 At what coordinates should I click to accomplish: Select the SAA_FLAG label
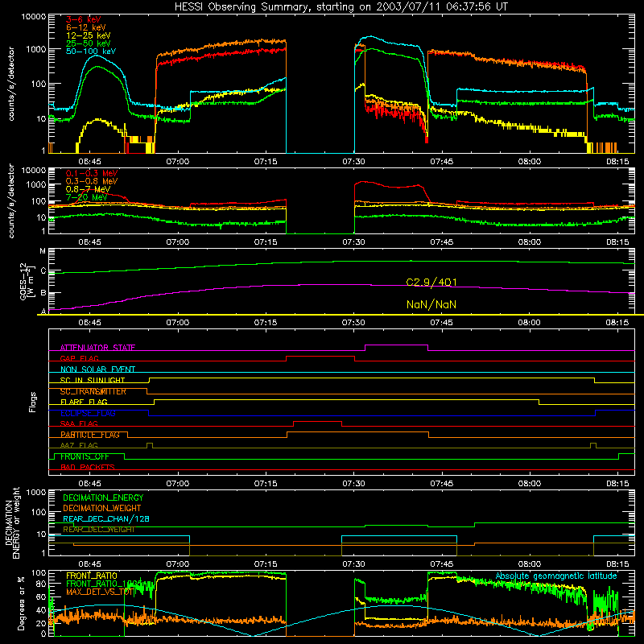79,423
